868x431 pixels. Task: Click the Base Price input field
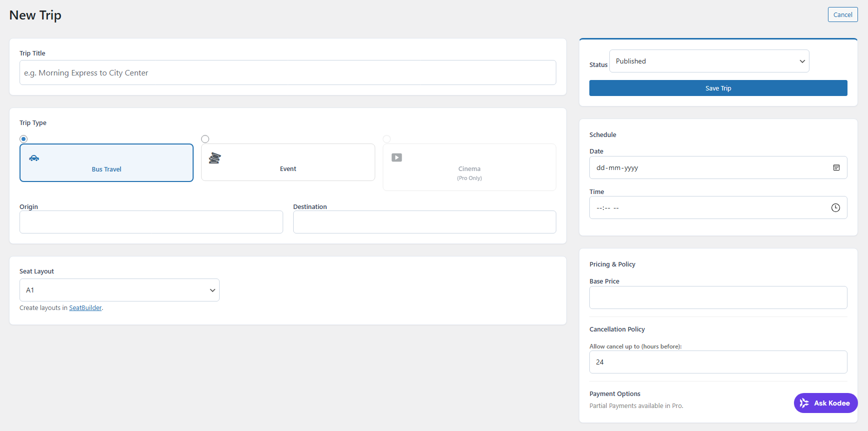pyautogui.click(x=718, y=297)
